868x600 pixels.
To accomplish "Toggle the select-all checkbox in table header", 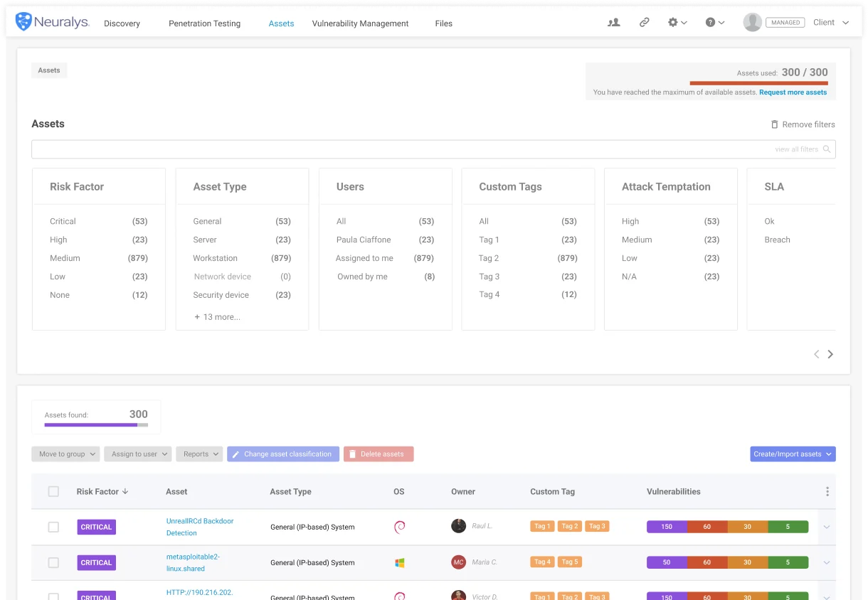I will pyautogui.click(x=53, y=491).
